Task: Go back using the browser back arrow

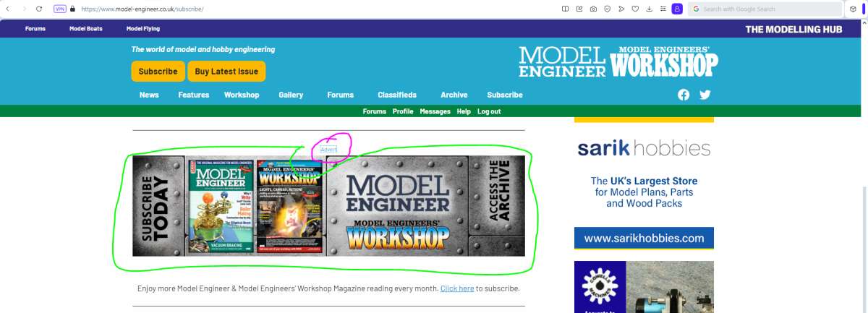Action: click(x=7, y=9)
